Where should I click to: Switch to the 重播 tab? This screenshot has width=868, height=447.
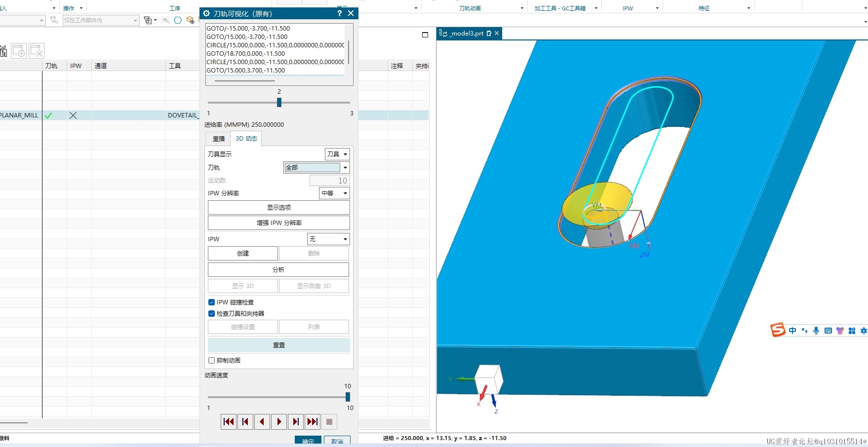click(x=219, y=139)
